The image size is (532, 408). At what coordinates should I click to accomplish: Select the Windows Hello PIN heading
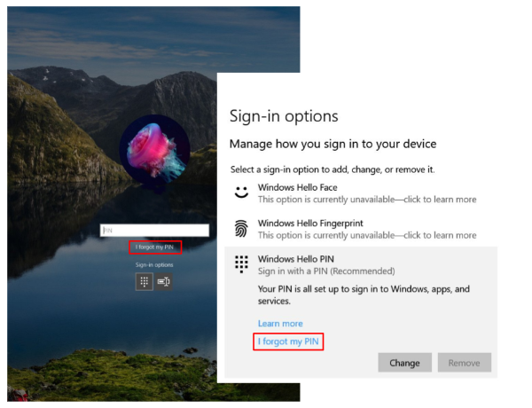pos(296,259)
